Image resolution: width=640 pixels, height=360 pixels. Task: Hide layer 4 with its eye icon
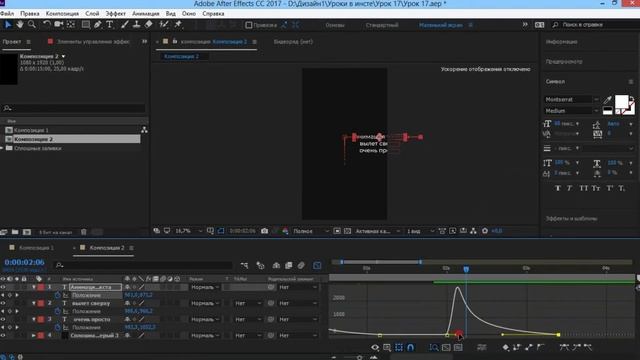(3, 336)
